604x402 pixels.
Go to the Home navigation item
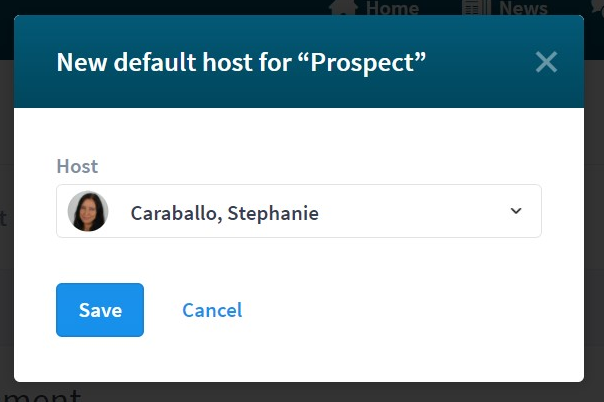(392, 8)
